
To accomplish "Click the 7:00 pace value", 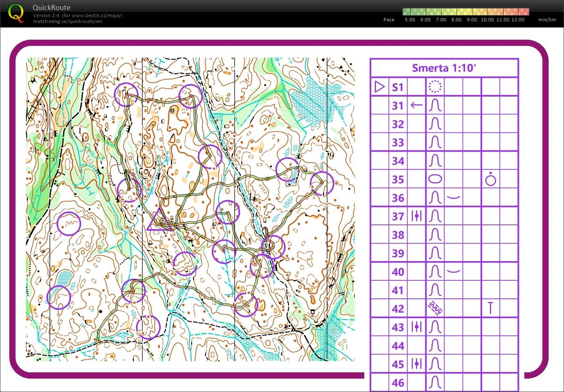I will click(x=441, y=20).
